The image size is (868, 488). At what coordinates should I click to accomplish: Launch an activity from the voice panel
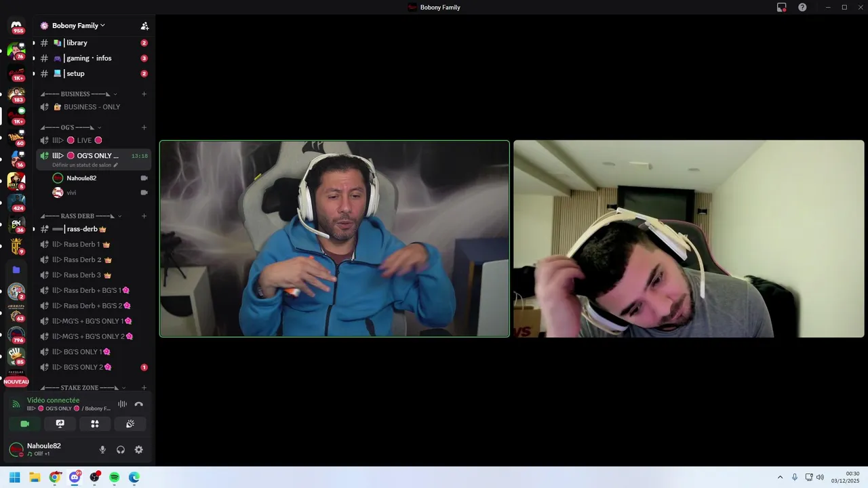click(95, 424)
